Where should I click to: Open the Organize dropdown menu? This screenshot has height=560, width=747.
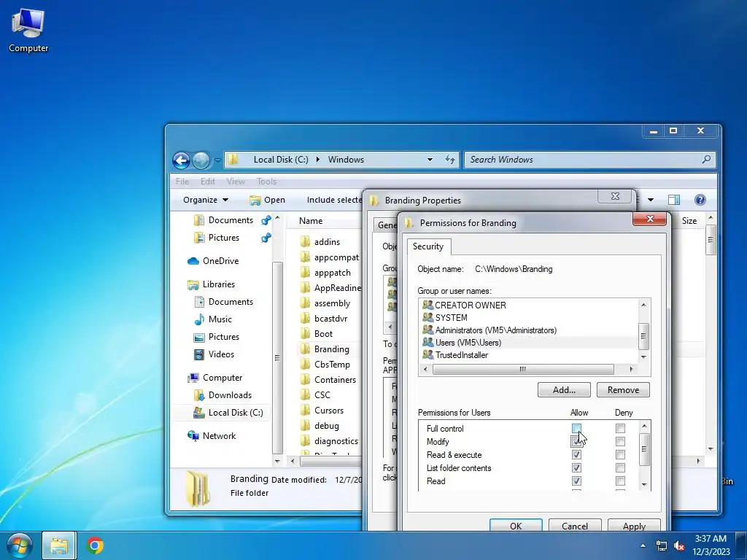point(205,200)
